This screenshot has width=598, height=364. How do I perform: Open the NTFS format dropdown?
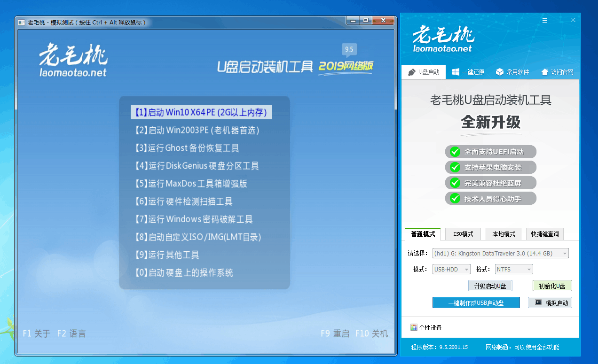514,269
